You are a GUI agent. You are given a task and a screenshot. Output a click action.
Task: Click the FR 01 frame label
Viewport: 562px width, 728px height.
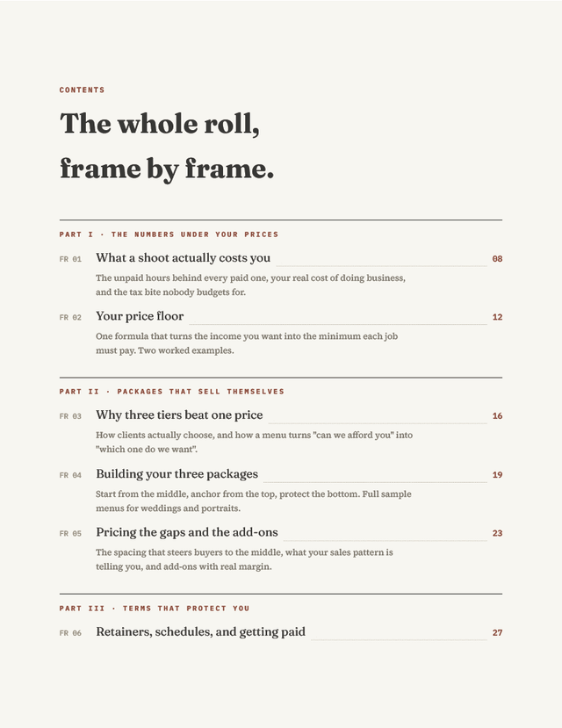pyautogui.click(x=70, y=259)
